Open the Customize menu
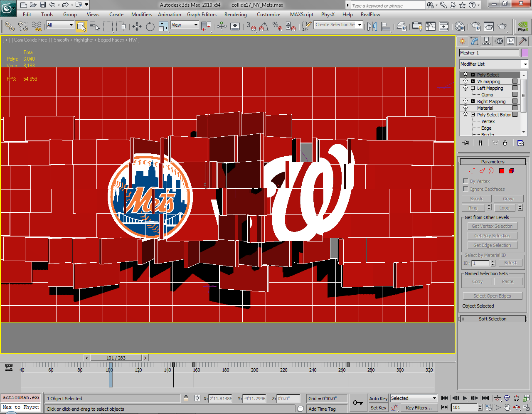The width and height of the screenshot is (532, 414). [268, 15]
